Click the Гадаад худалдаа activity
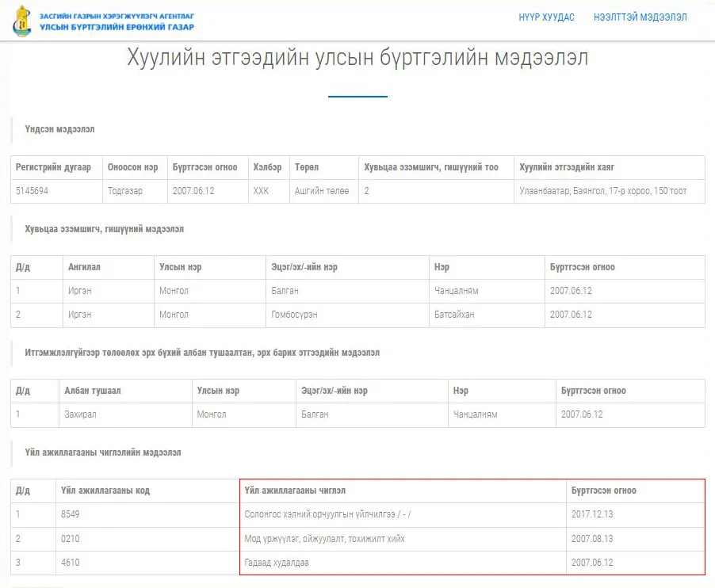The height and width of the screenshot is (588, 715). [x=277, y=563]
